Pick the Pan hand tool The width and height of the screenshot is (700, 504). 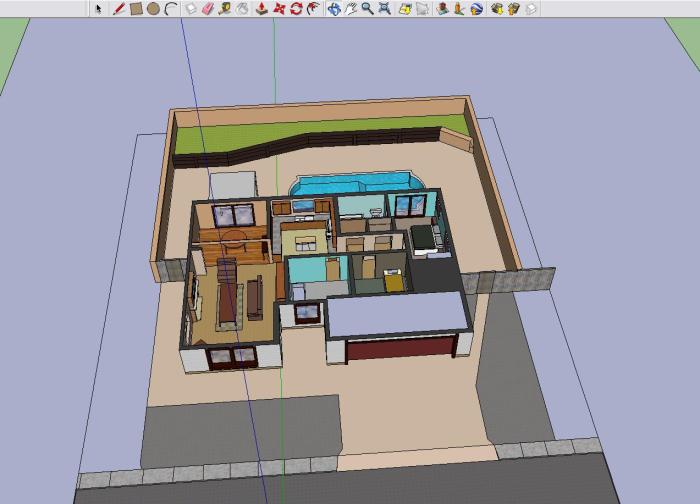351,8
